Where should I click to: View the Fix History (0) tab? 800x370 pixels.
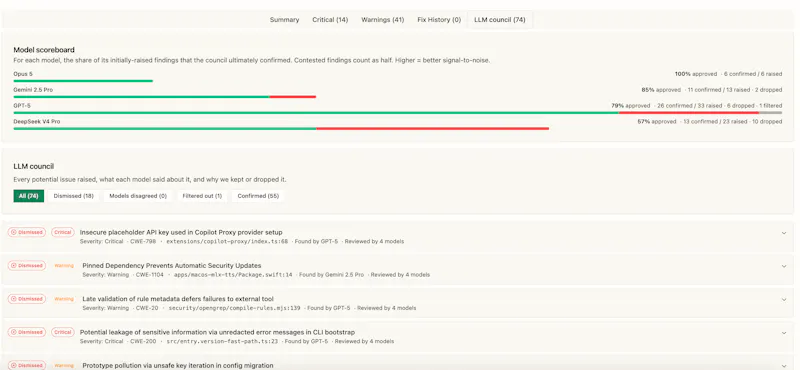(x=439, y=20)
